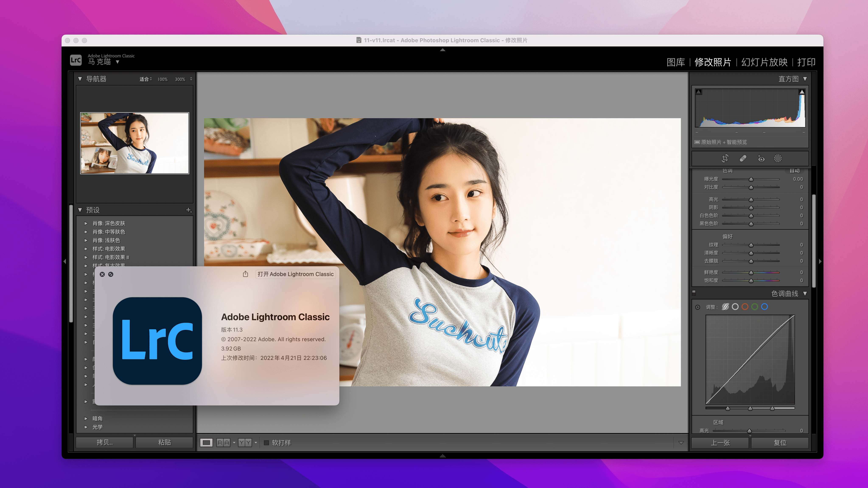Toggle the tone curve panel switch
Screen dimensions: 868x488
click(x=694, y=293)
